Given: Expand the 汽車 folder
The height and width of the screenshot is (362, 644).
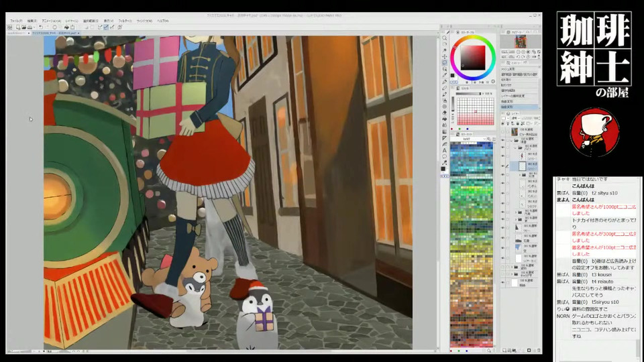Looking at the screenshot, I should pyautogui.click(x=516, y=213).
